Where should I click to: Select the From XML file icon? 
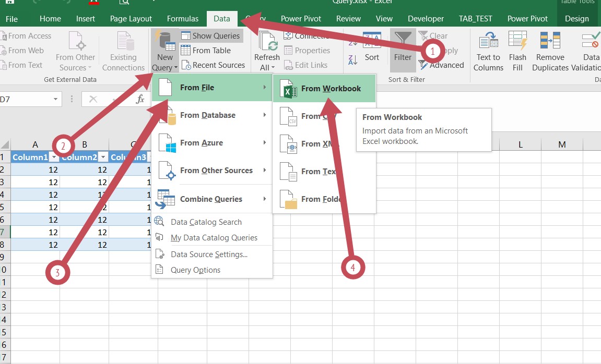point(288,144)
